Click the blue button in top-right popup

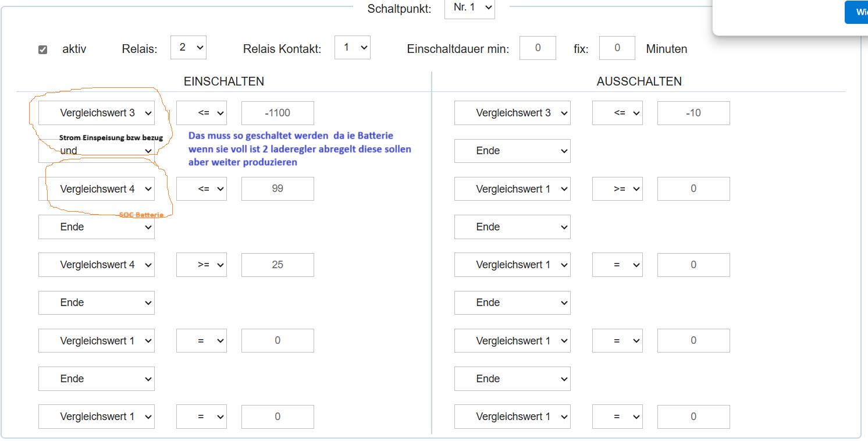(857, 12)
